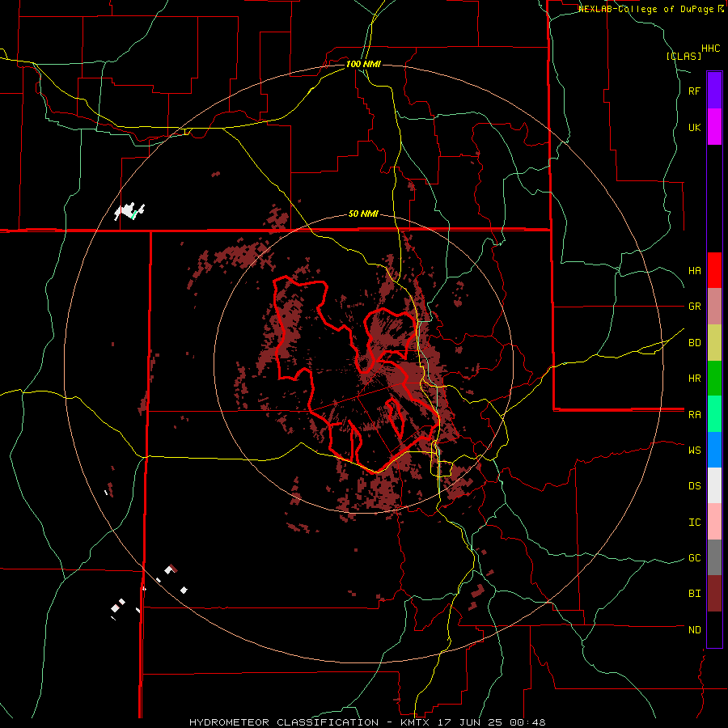The height and width of the screenshot is (728, 728).
Task: Click the HYDROMETEOR CLASSIFICATION title text
Action: tap(284, 722)
